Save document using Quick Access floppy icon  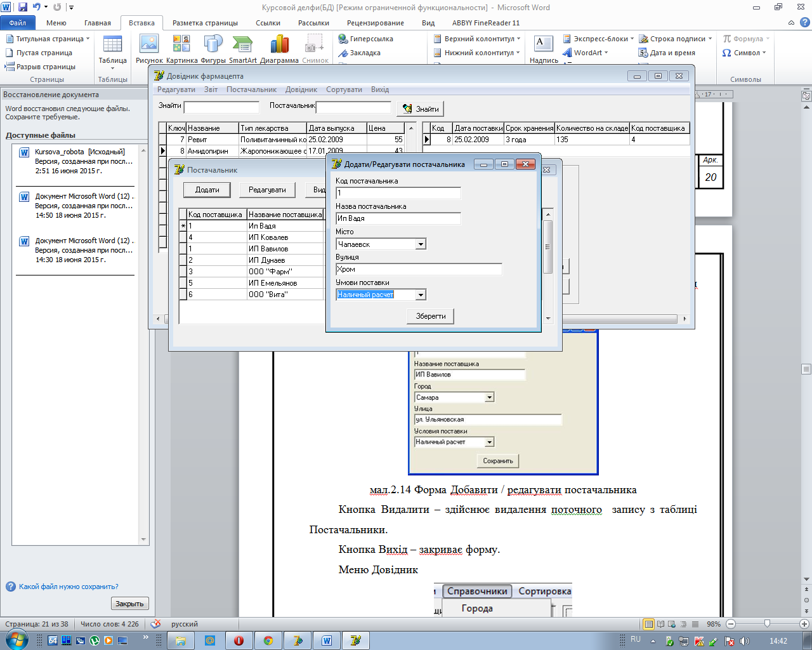coord(23,7)
